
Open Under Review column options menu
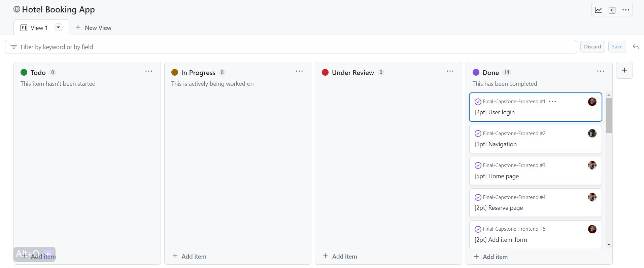[x=450, y=71]
